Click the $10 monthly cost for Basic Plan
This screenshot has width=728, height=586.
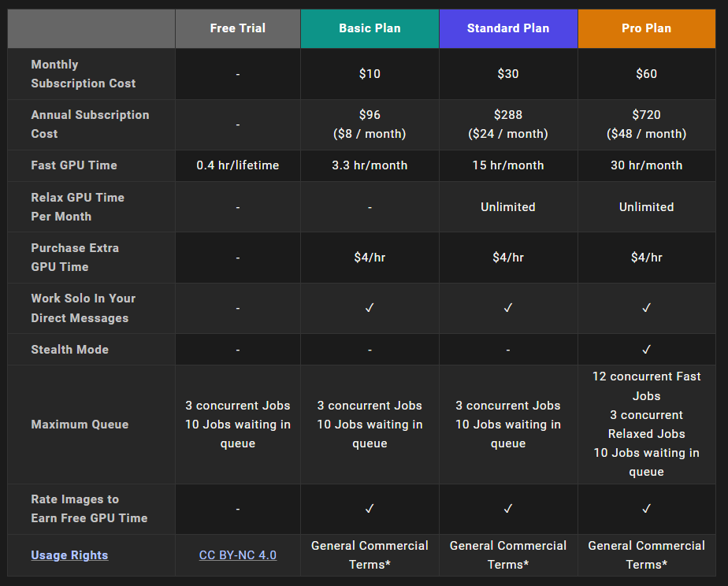click(x=370, y=74)
